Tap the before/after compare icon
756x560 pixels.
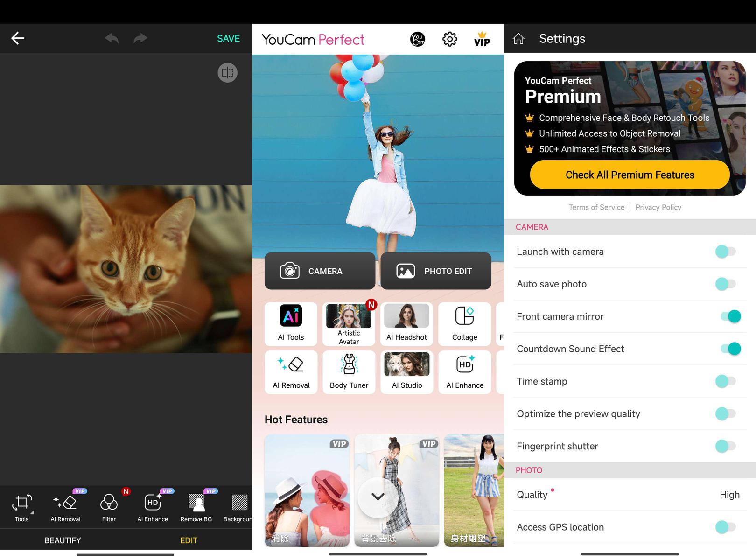228,73
